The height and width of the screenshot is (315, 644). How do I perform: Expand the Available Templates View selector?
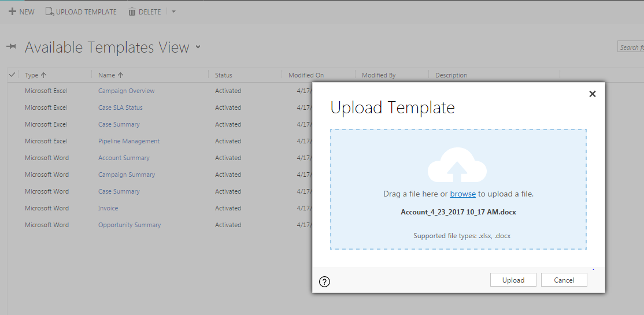tap(198, 47)
